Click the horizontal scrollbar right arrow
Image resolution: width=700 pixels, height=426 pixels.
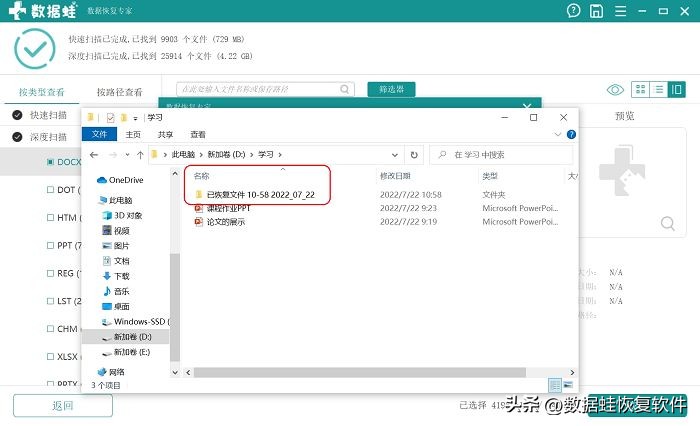tap(572, 372)
